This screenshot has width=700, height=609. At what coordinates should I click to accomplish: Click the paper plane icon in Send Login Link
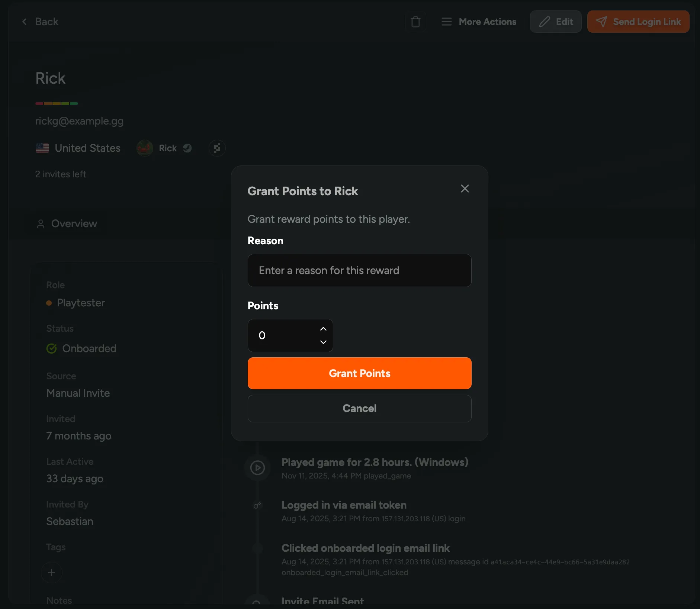[602, 22]
